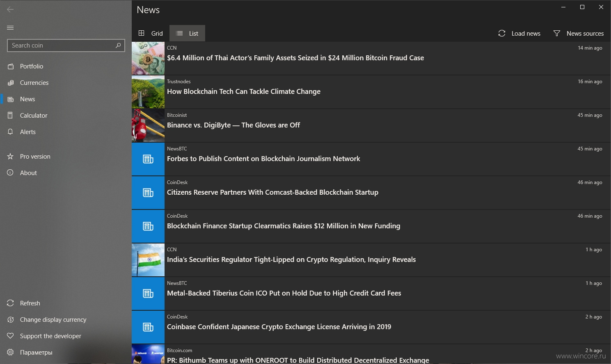Click the News sources filter funnel icon
Screen dimensions: 611x364
pyautogui.click(x=557, y=33)
